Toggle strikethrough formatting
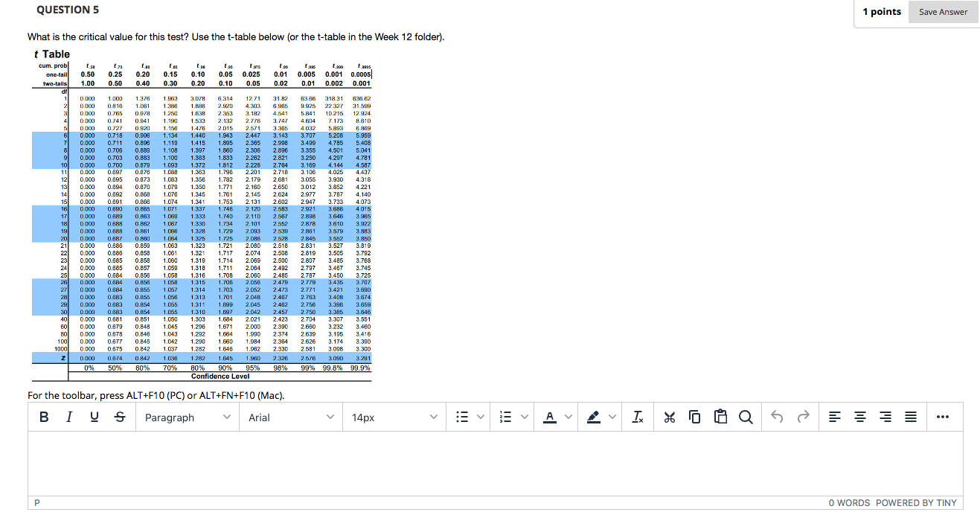The width and height of the screenshot is (980, 515). pos(118,418)
